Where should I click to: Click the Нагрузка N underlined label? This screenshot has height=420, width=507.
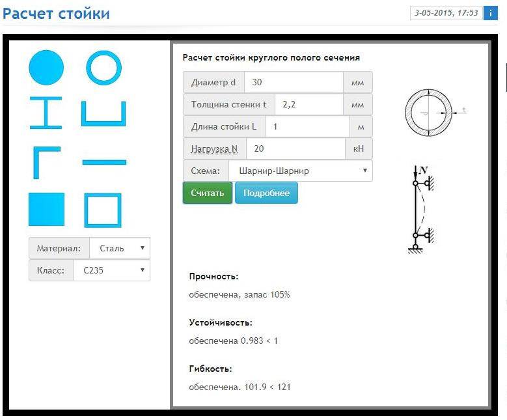tap(214, 149)
